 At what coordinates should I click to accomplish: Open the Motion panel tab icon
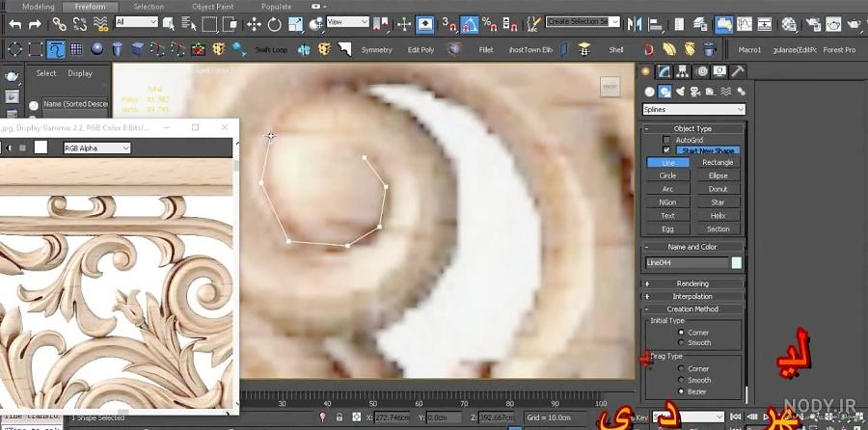point(702,71)
